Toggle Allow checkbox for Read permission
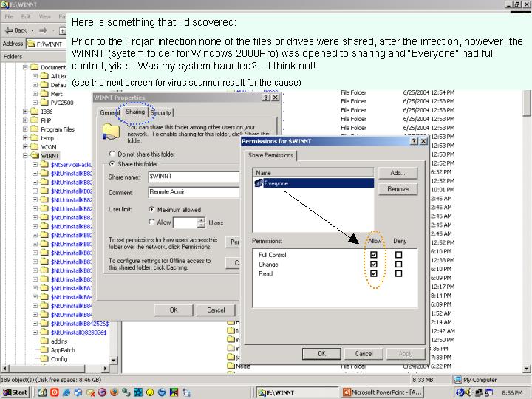Viewport: 532px width, 399px height. (x=374, y=273)
